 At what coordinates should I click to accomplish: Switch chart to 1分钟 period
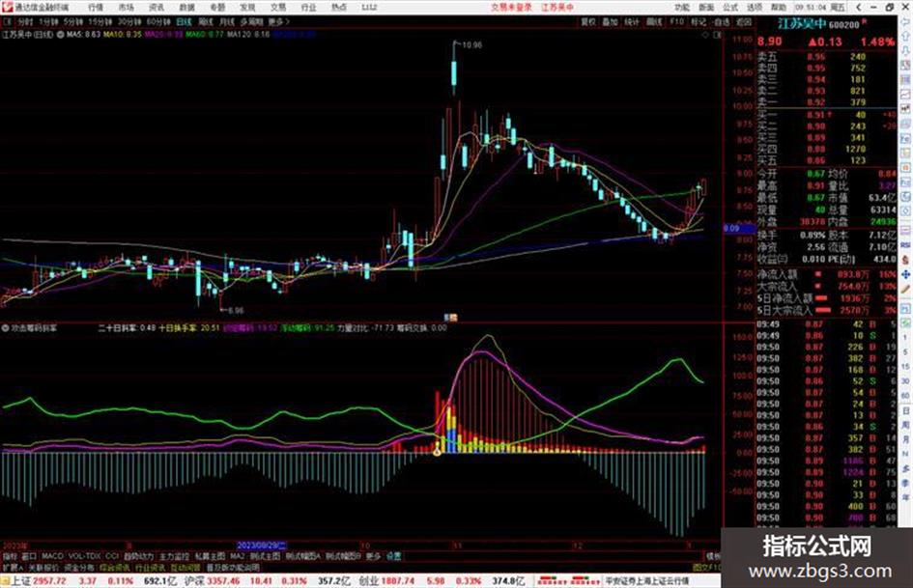pyautogui.click(x=48, y=22)
